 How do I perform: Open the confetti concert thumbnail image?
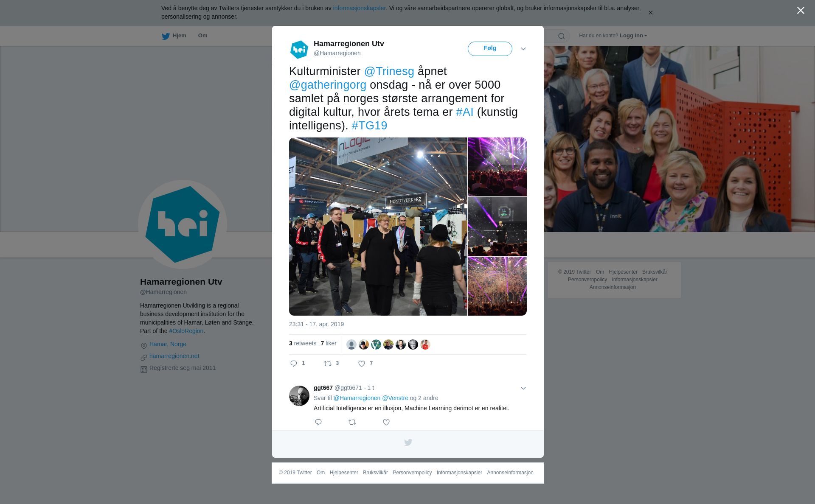(497, 286)
